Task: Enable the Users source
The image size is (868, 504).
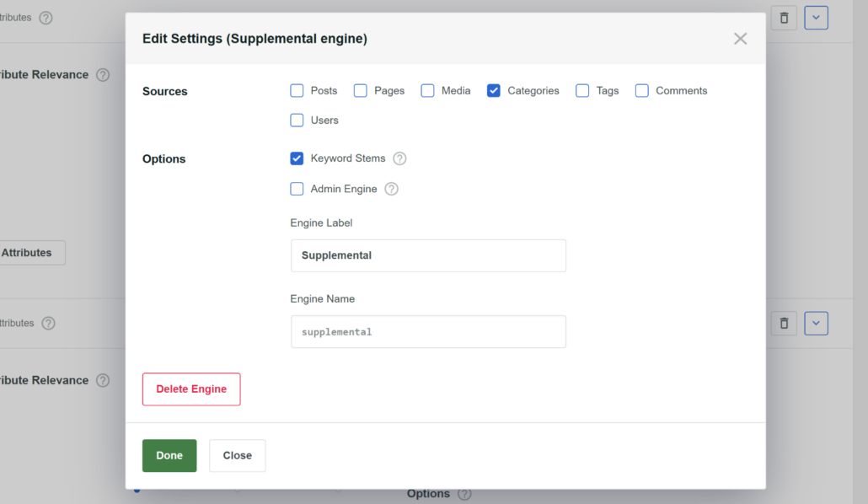Action: (297, 120)
